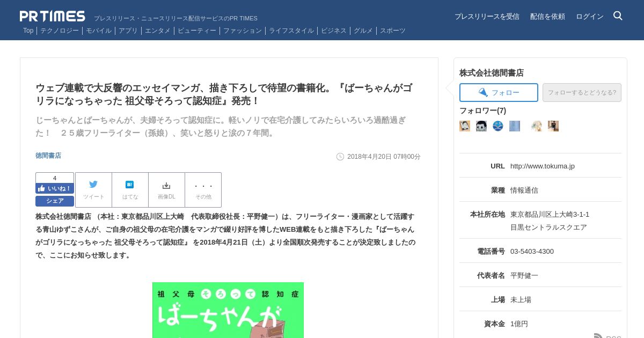
Task: Click フォローするとどうなる? button
Action: click(582, 92)
